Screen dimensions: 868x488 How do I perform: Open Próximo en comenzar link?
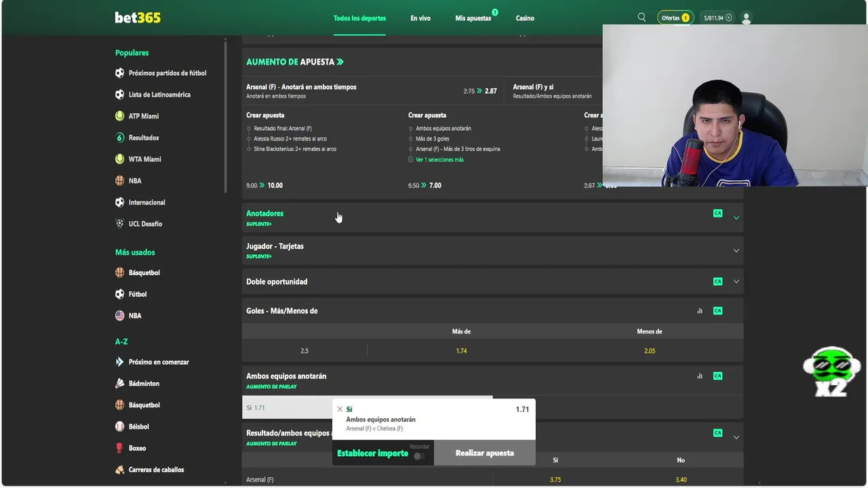coord(159,362)
